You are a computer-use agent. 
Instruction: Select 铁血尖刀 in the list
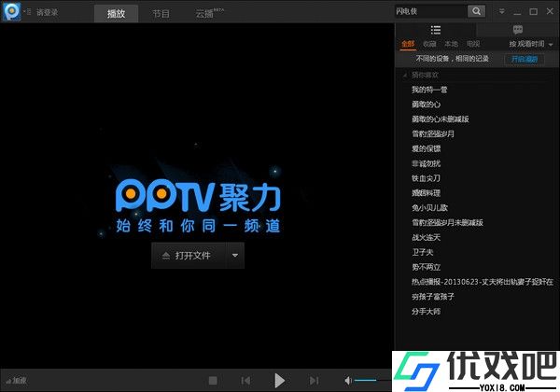tap(427, 178)
